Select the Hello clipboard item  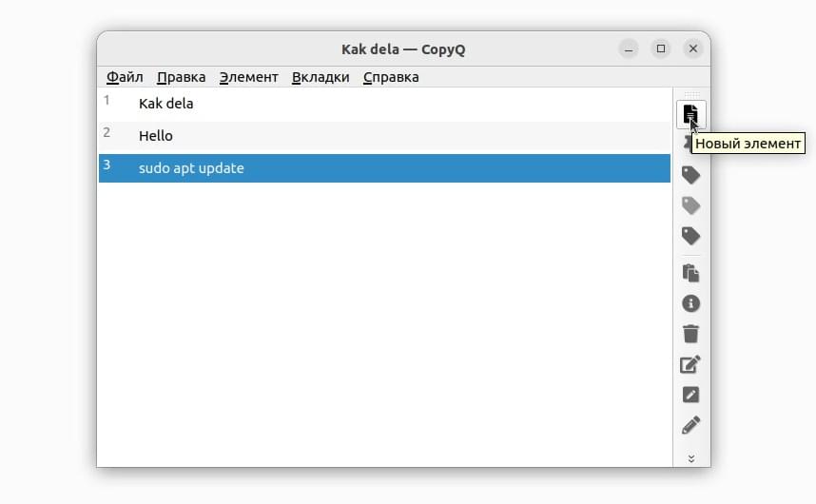coord(384,136)
